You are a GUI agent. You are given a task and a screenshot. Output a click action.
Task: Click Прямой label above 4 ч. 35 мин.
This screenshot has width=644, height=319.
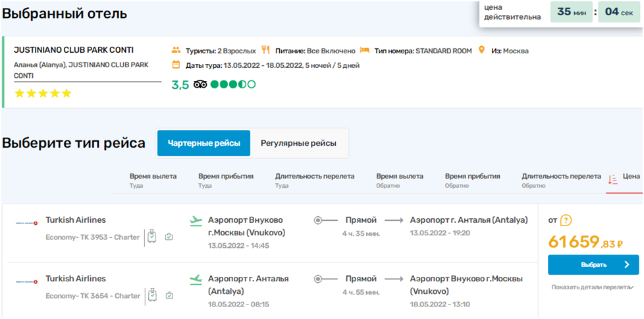[361, 220]
